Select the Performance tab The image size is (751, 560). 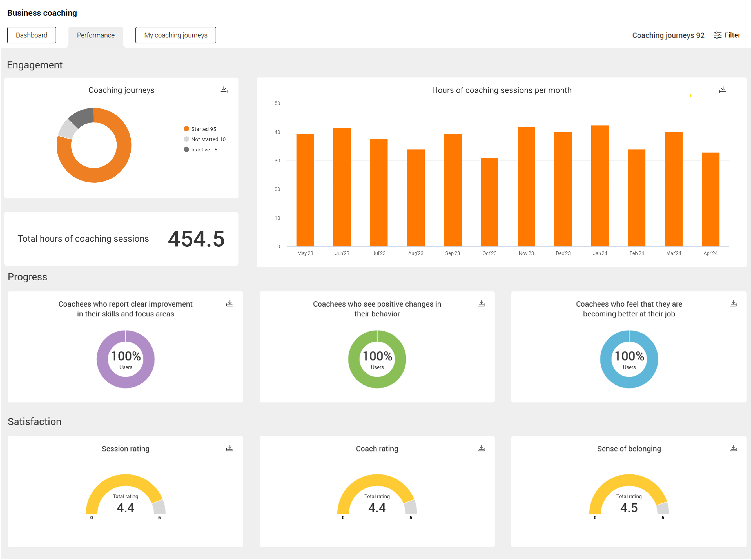coord(96,35)
